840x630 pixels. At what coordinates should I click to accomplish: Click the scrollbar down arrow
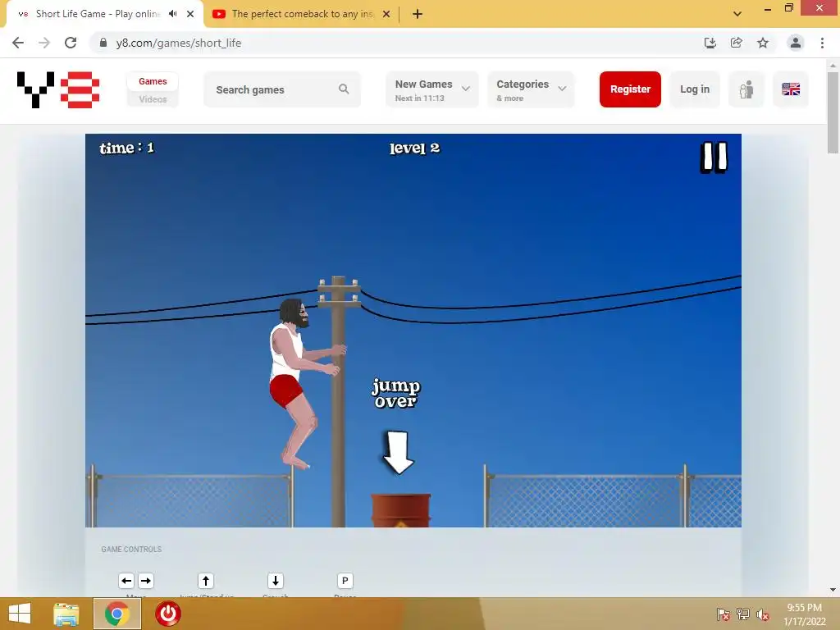[833, 590]
